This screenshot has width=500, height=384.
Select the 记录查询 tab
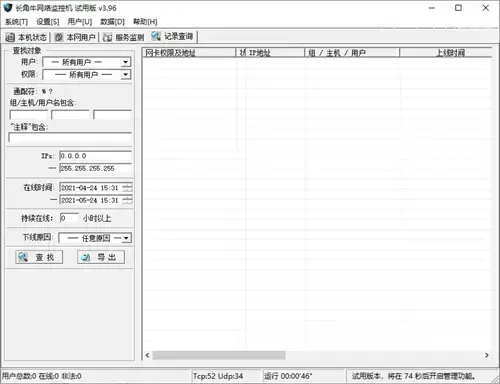[x=173, y=36]
